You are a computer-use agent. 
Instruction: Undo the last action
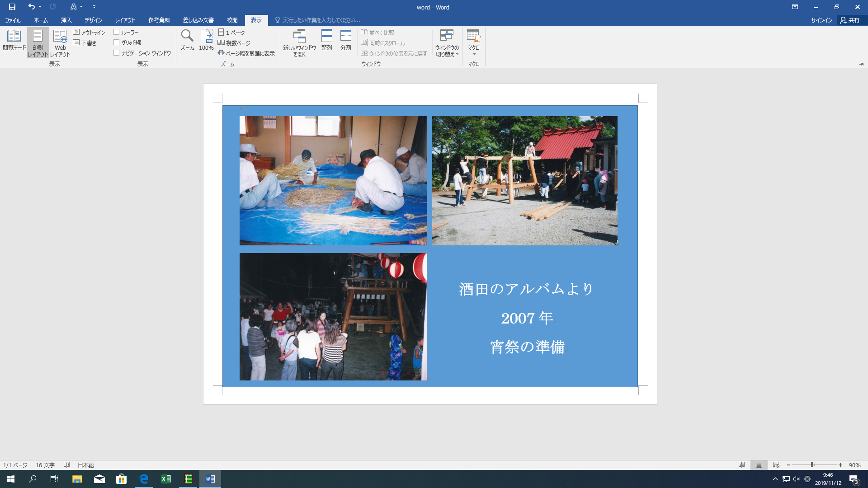tap(31, 7)
